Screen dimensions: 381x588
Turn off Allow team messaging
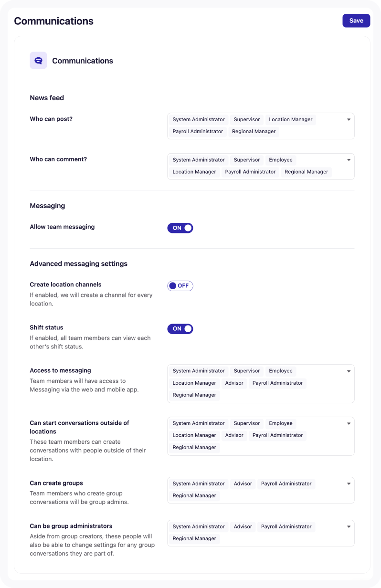180,228
